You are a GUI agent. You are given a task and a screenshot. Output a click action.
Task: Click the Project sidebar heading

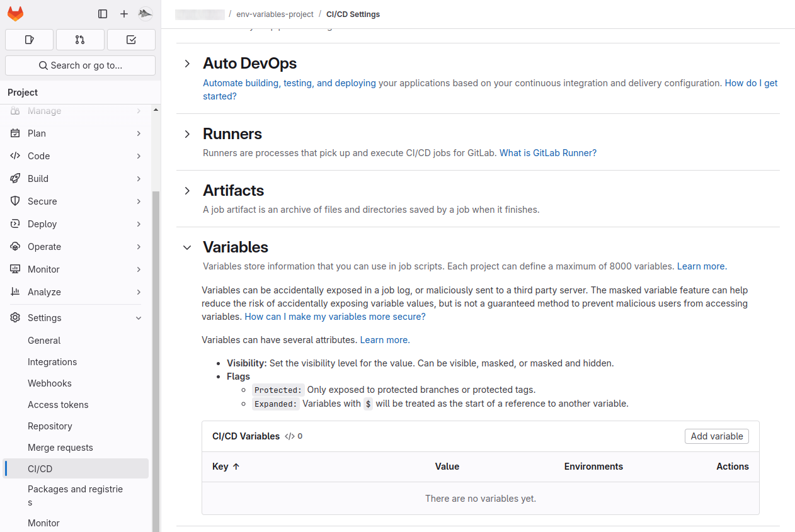tap(23, 93)
